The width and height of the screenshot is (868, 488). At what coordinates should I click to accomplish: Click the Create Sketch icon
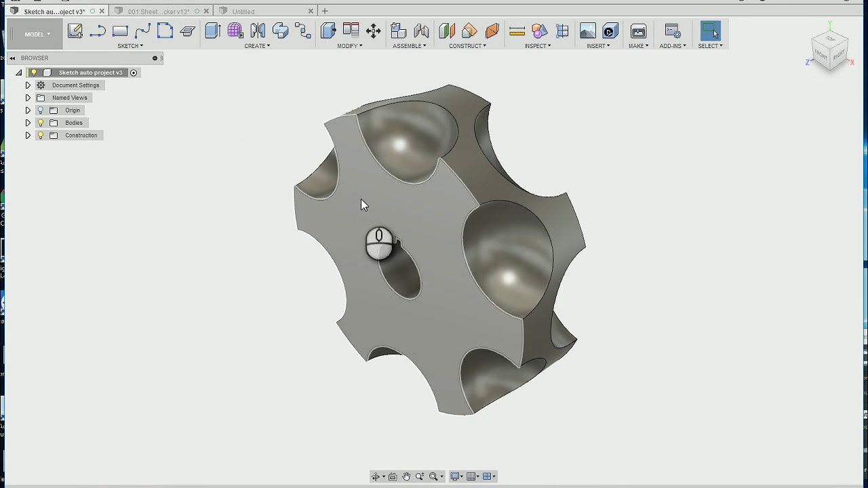pyautogui.click(x=75, y=31)
